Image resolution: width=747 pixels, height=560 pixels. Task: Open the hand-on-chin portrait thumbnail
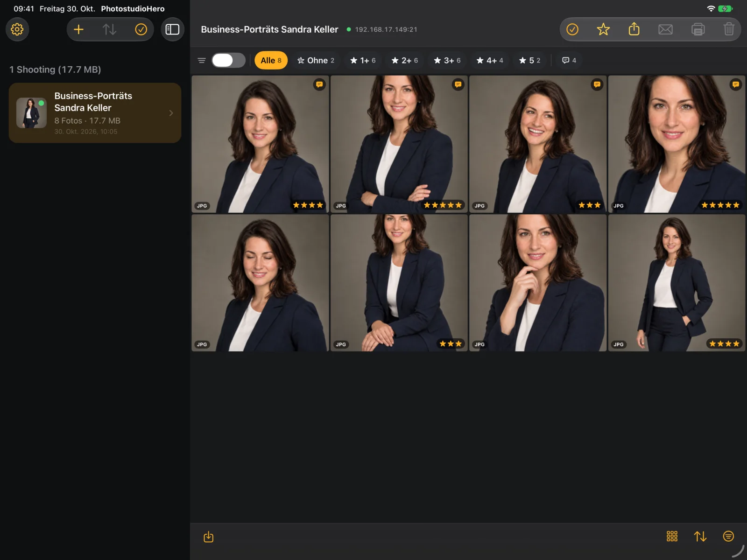tap(538, 283)
